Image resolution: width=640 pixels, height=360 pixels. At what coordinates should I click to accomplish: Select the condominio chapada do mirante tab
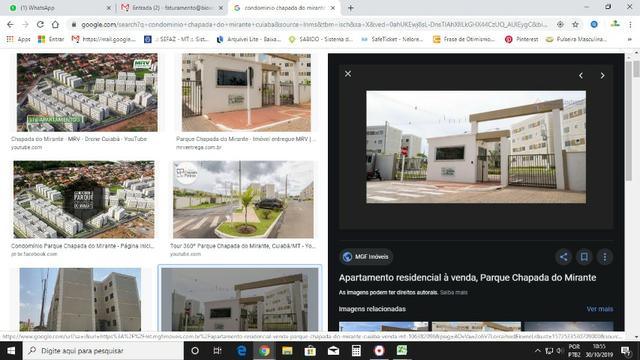click(x=284, y=8)
